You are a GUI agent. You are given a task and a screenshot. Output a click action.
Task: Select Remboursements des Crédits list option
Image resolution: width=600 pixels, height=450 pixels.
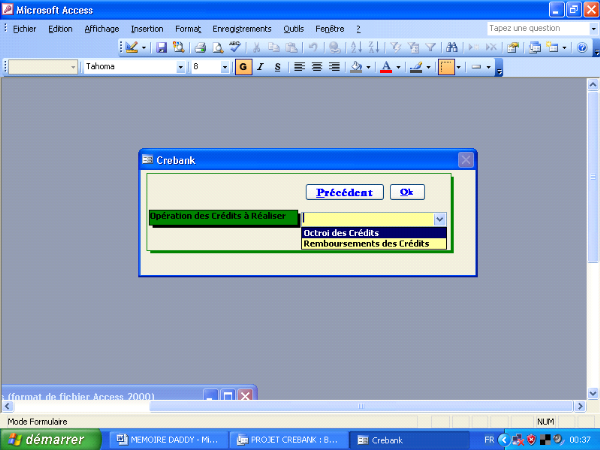[x=359, y=243]
